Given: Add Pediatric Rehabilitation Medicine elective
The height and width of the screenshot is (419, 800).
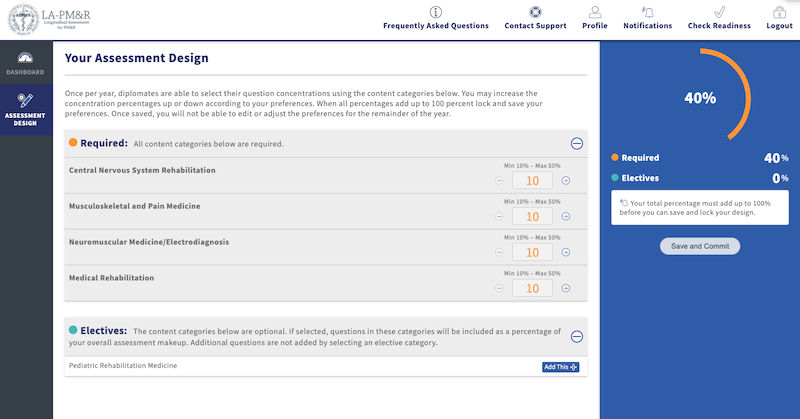Looking at the screenshot, I should tap(560, 367).
